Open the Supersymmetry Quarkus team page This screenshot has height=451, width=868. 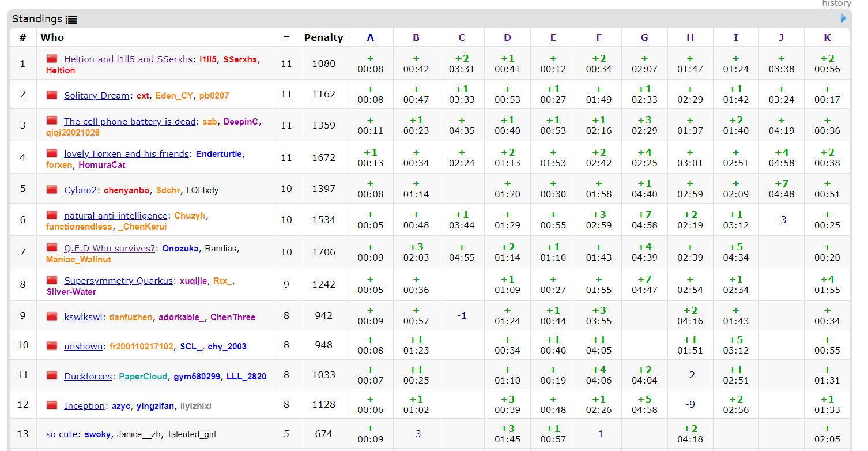point(118,281)
